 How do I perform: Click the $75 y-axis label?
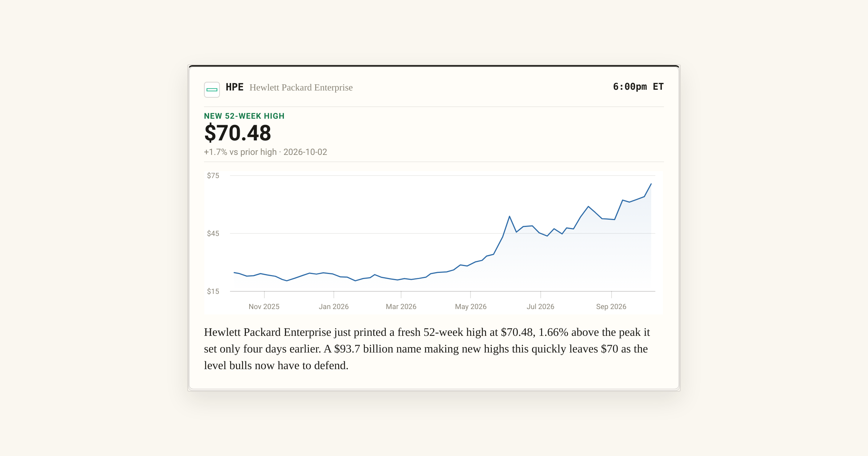click(x=213, y=176)
